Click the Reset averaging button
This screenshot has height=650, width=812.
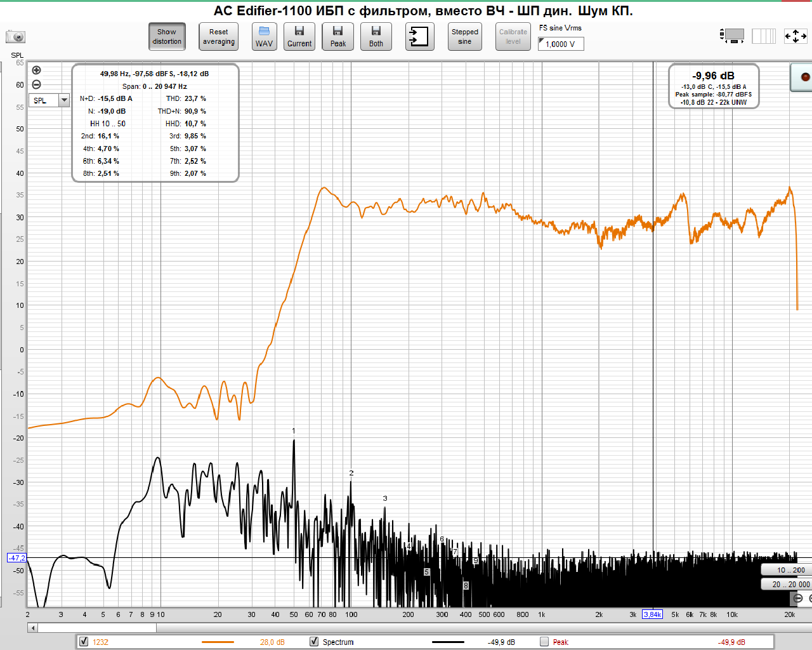pyautogui.click(x=218, y=37)
